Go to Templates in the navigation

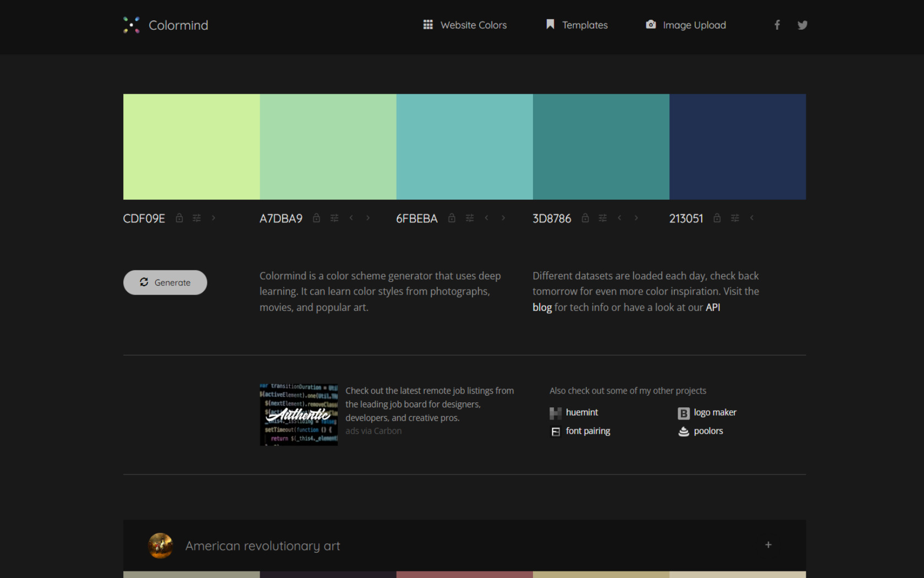[577, 25]
